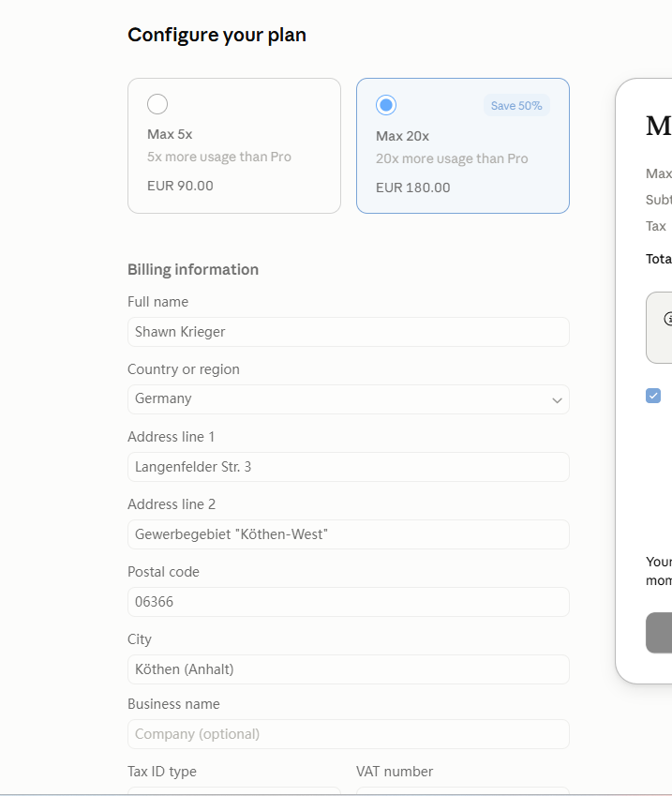Select the Max 20x plan radio button

point(386,105)
